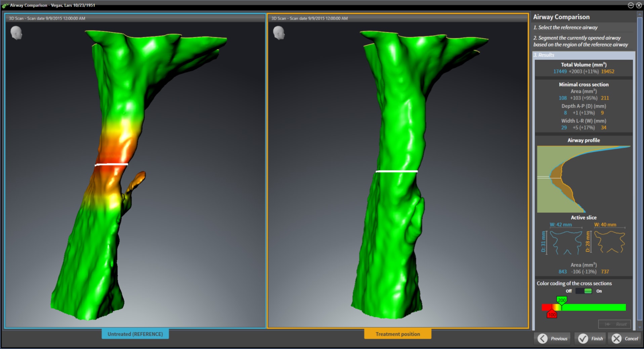
Task: Go back with the Previous button
Action: [553, 339]
